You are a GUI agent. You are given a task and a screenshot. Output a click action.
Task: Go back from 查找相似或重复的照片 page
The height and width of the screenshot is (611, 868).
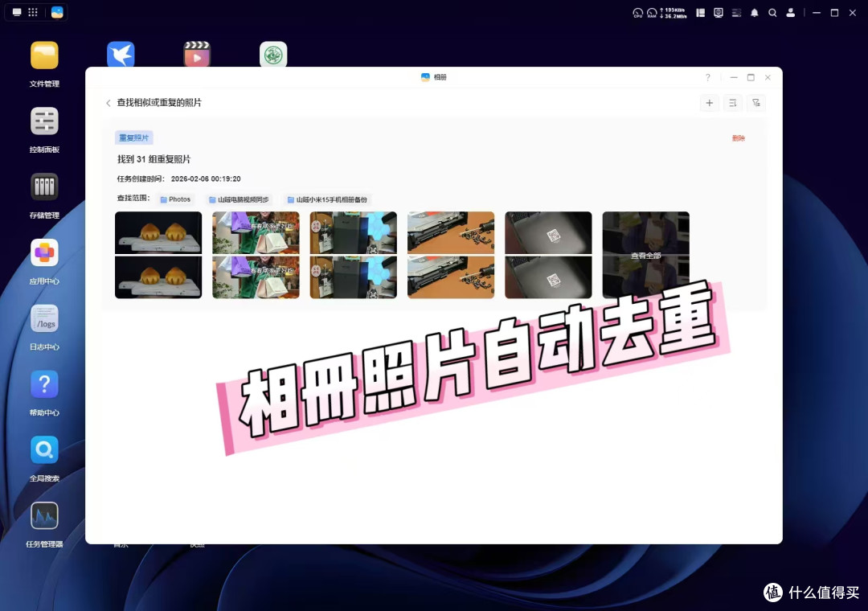[x=108, y=103]
